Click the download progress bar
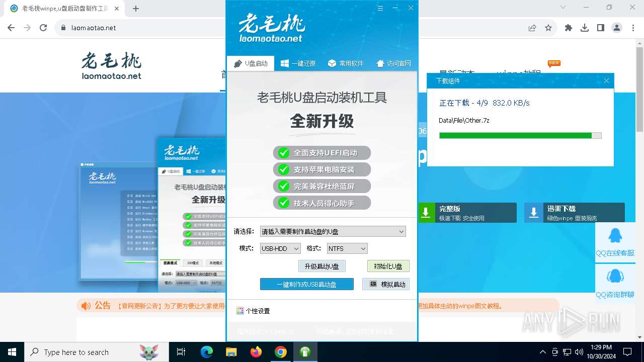 (x=520, y=135)
